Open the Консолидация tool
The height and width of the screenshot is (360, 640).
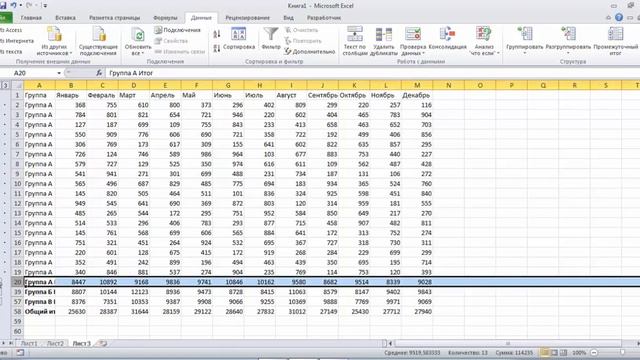tap(447, 39)
